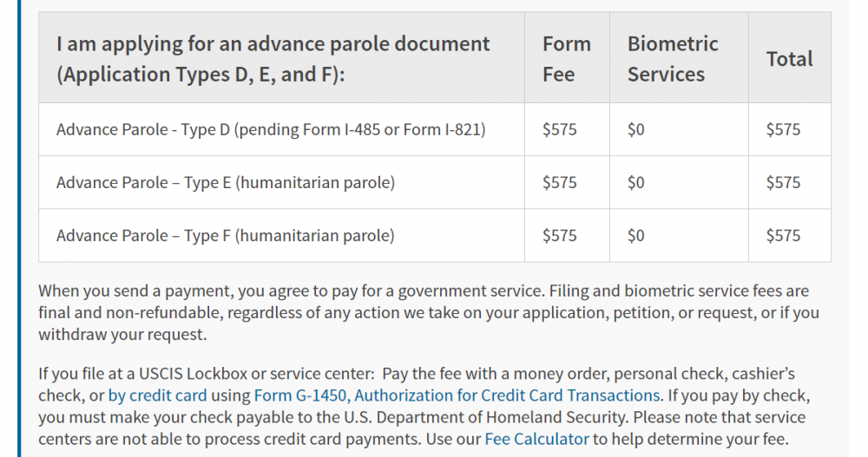
Task: Click the Type E form fee amount
Action: tap(559, 183)
